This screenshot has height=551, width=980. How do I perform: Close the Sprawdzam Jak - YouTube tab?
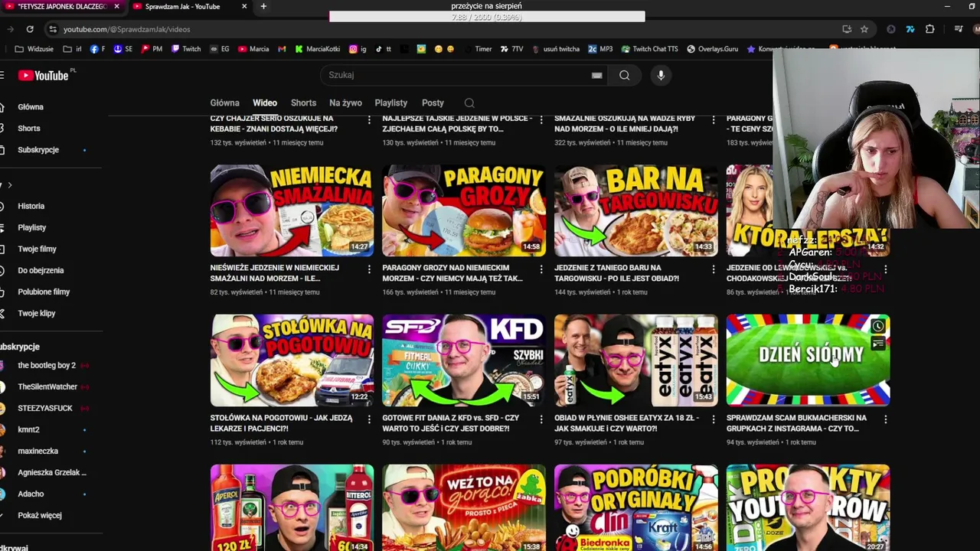pos(244,6)
